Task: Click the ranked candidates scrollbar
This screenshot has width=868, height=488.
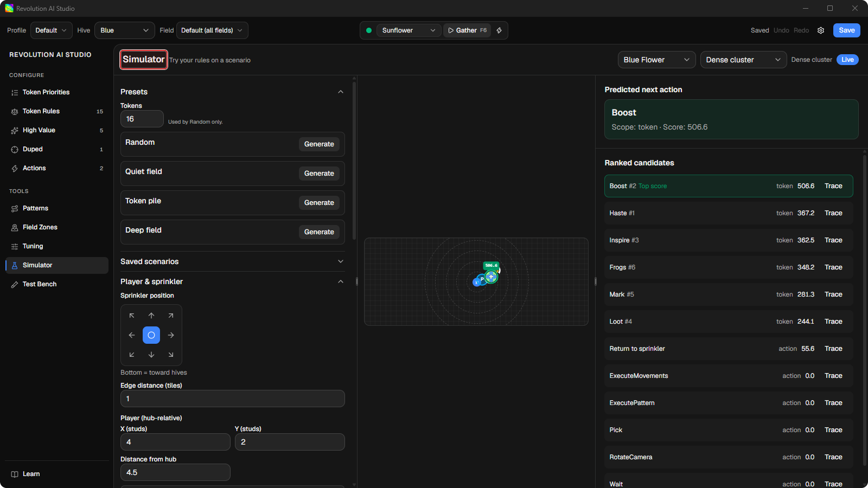Action: point(865,310)
